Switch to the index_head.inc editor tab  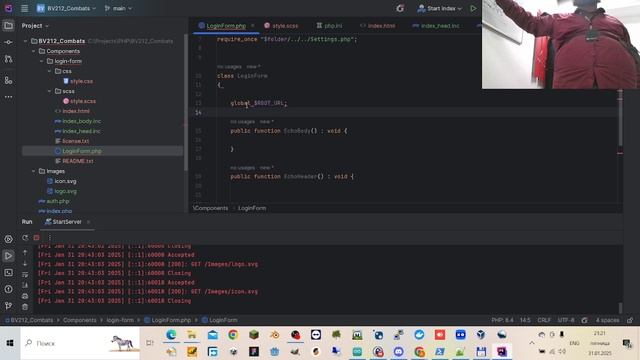(x=436, y=26)
